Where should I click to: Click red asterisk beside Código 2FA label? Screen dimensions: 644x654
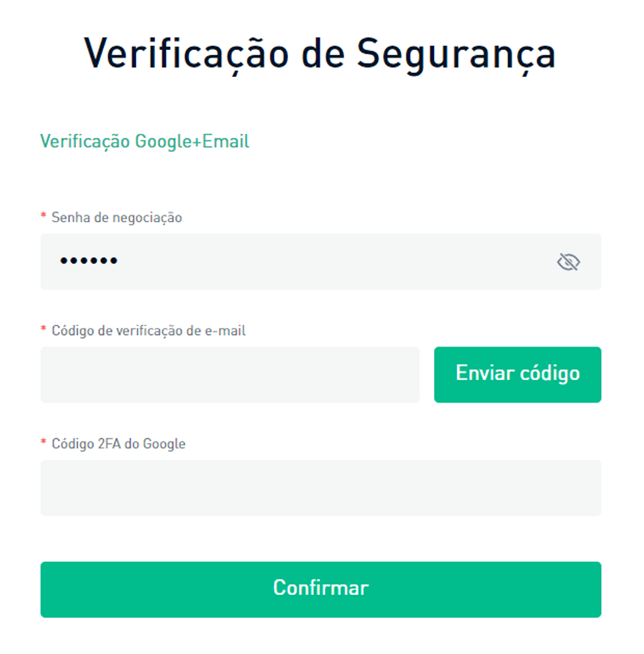pos(44,443)
